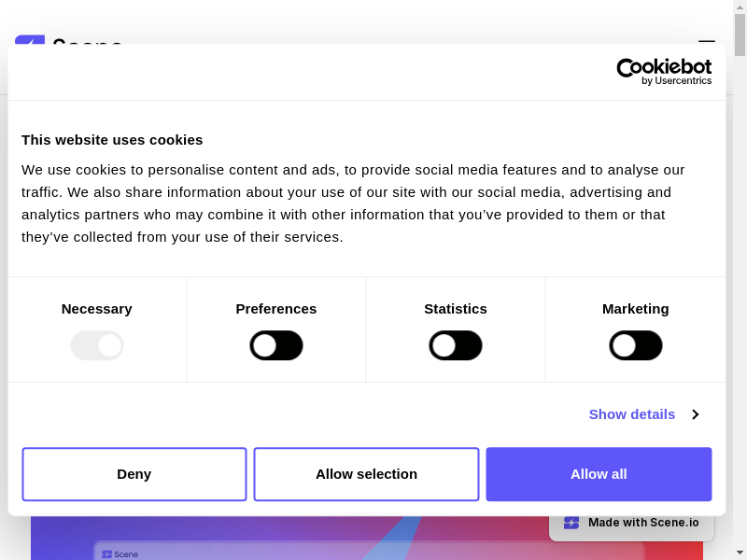
Task: Click the Scene.io badge icon
Action: 571,523
